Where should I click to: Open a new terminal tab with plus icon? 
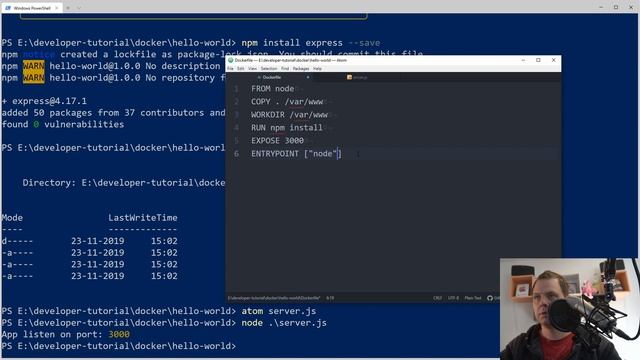[68, 8]
